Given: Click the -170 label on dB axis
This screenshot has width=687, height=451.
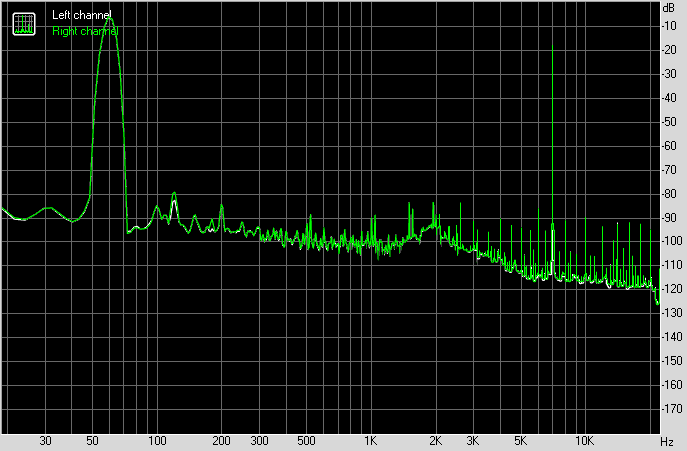Looking at the screenshot, I should (x=672, y=408).
